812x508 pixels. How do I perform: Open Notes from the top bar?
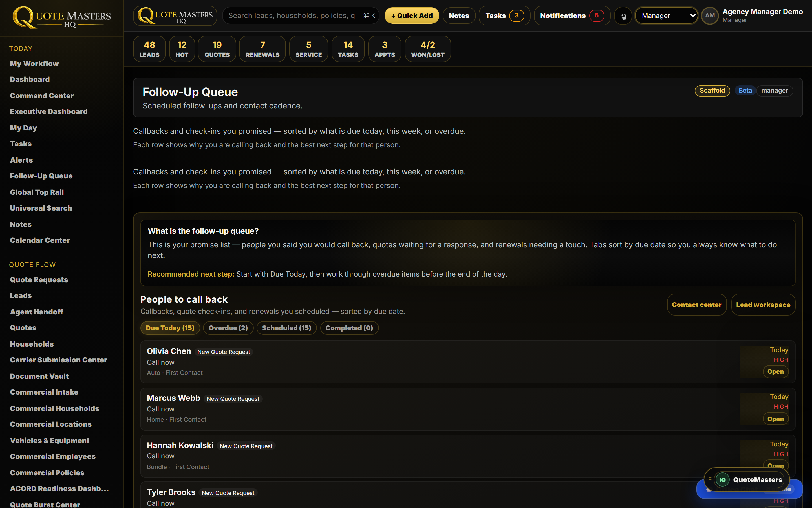click(459, 16)
